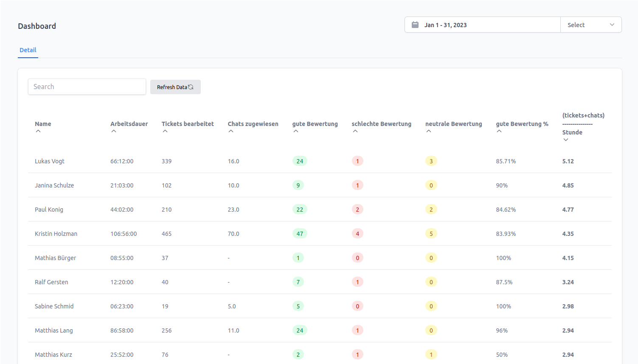Select the Janina Schulze row name

point(54,185)
